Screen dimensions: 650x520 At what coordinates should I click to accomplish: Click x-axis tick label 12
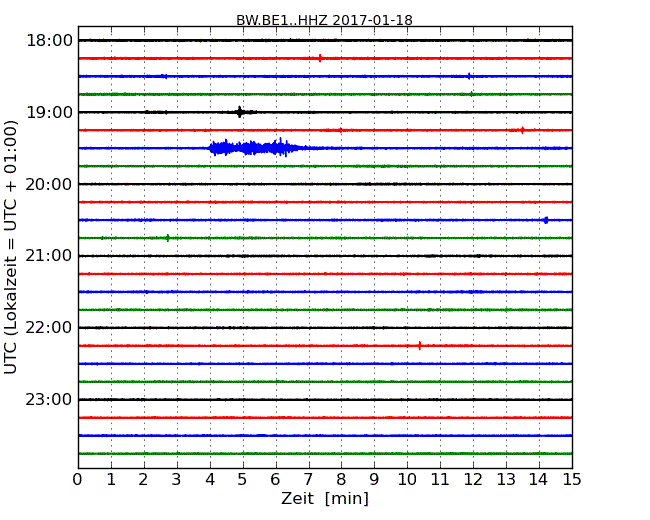tap(473, 480)
